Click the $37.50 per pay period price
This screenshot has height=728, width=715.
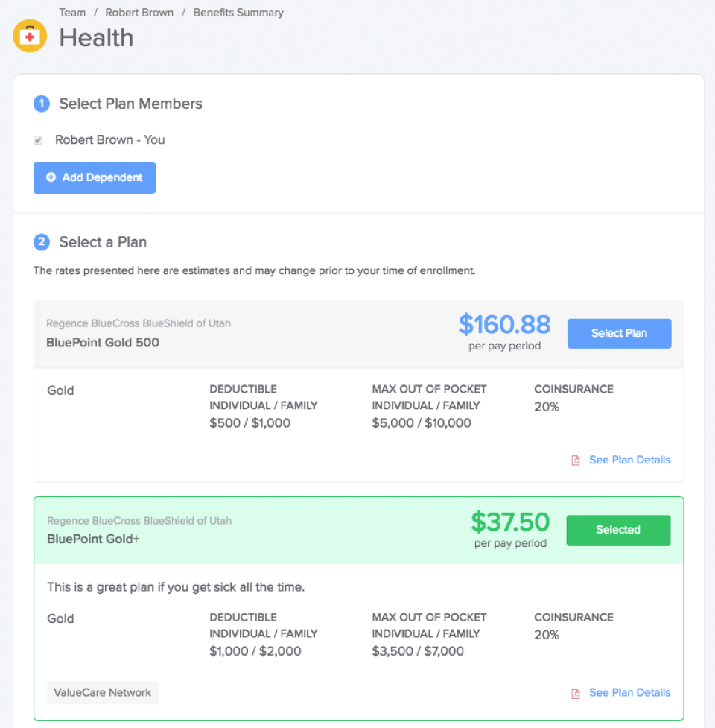[510, 529]
